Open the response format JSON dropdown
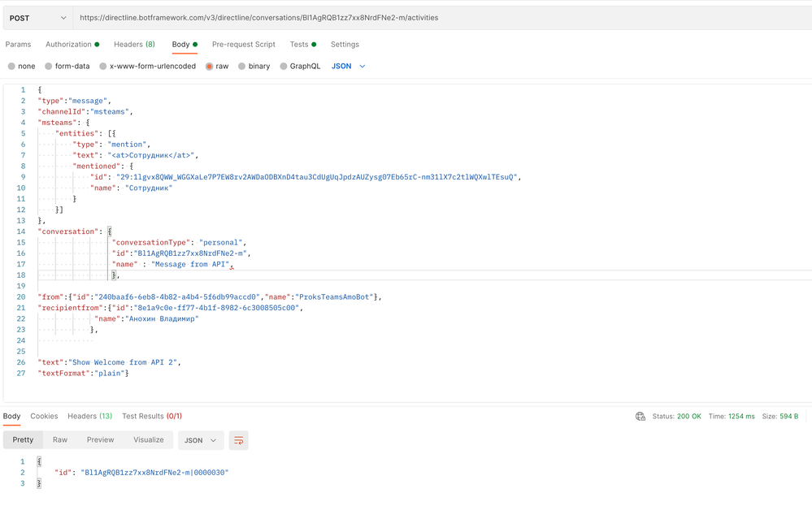 (x=200, y=439)
